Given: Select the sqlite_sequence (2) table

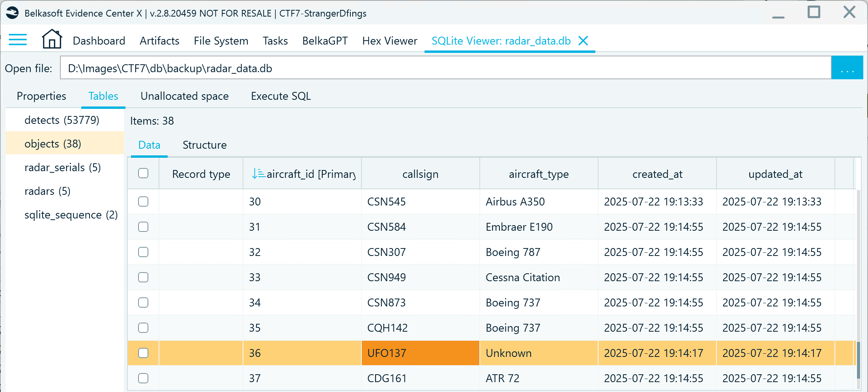Looking at the screenshot, I should click(65, 215).
